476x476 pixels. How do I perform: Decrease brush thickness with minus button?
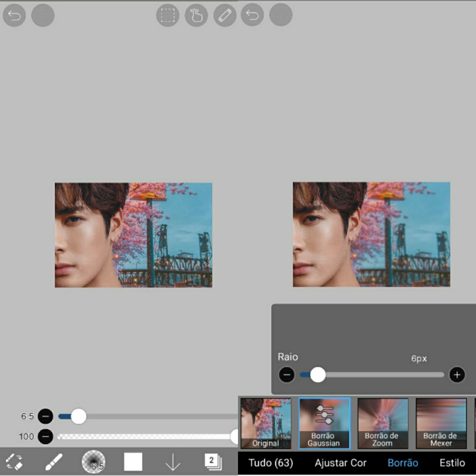[x=45, y=416]
